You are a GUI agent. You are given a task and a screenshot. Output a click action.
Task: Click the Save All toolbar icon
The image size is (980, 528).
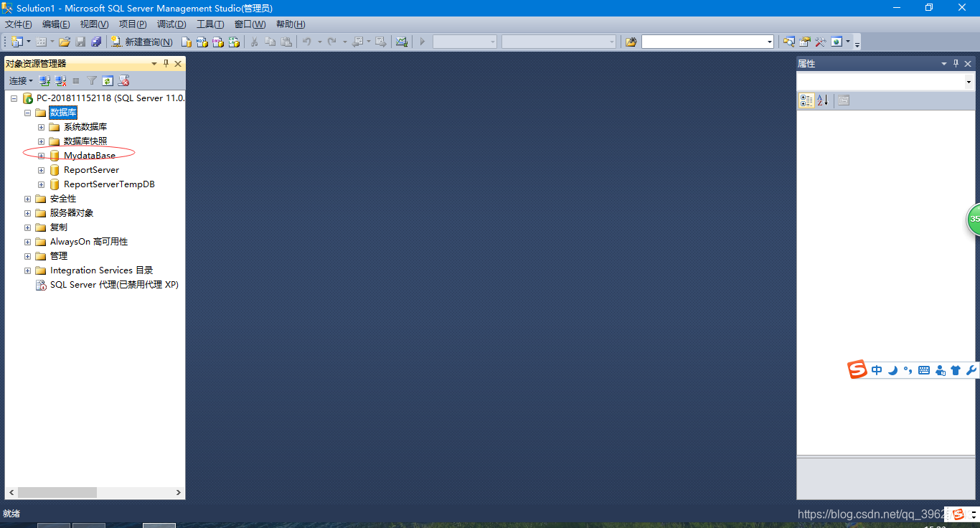tap(96, 42)
